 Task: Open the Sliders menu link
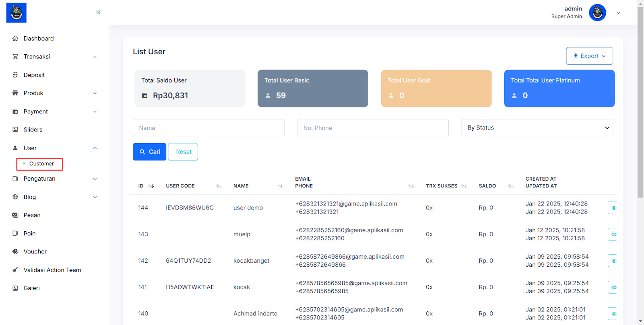pyautogui.click(x=33, y=130)
